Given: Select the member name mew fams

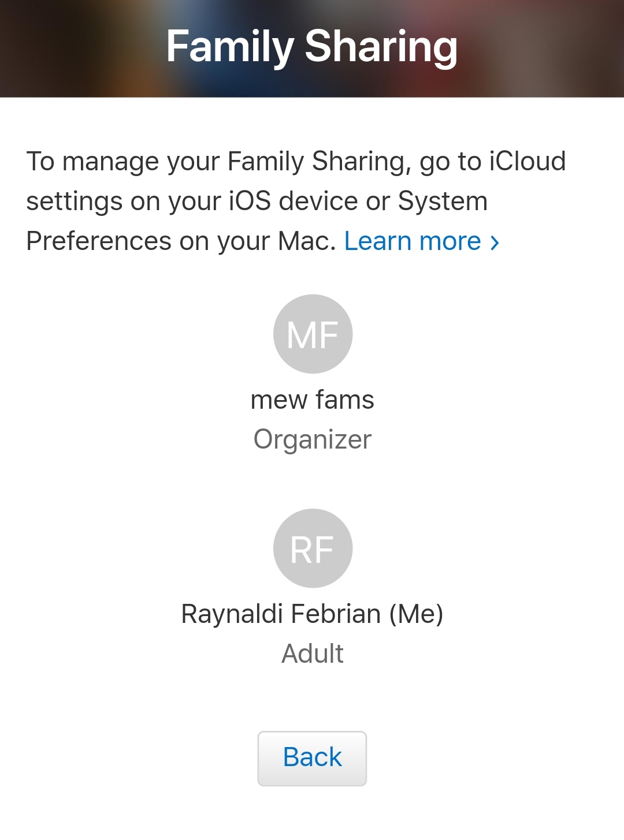Looking at the screenshot, I should tap(312, 398).
